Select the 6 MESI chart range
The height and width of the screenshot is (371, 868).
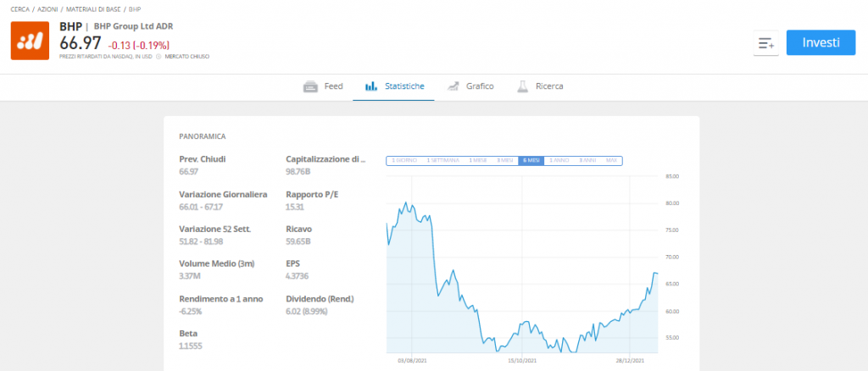pos(531,161)
